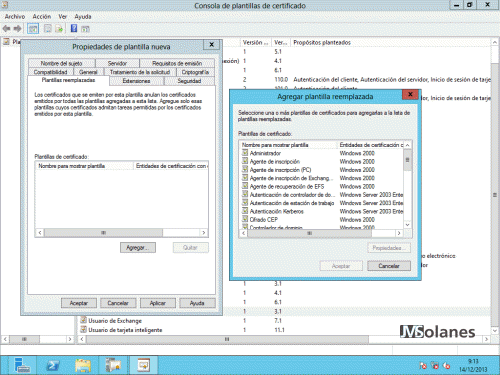
Task: Click the Entidades de certificación header in Agregar dialog
Action: pos(371,145)
